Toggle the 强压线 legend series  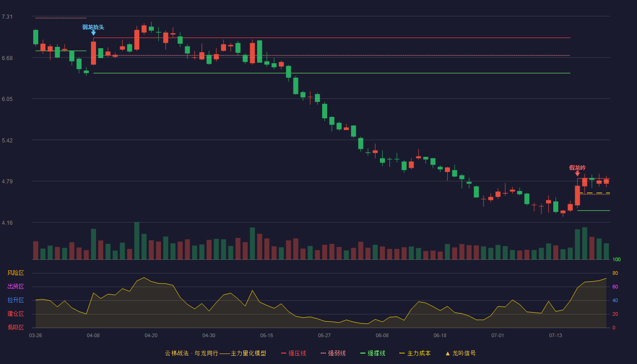tap(293, 353)
